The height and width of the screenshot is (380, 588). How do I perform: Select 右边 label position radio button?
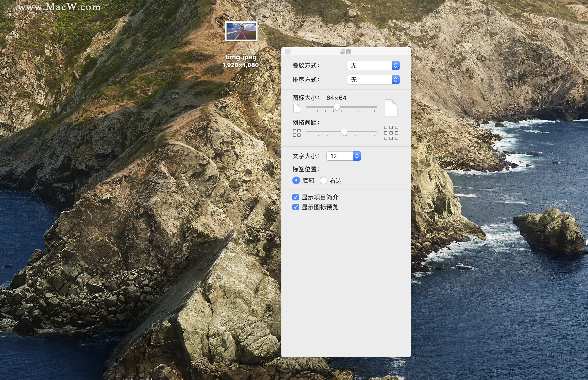(324, 180)
